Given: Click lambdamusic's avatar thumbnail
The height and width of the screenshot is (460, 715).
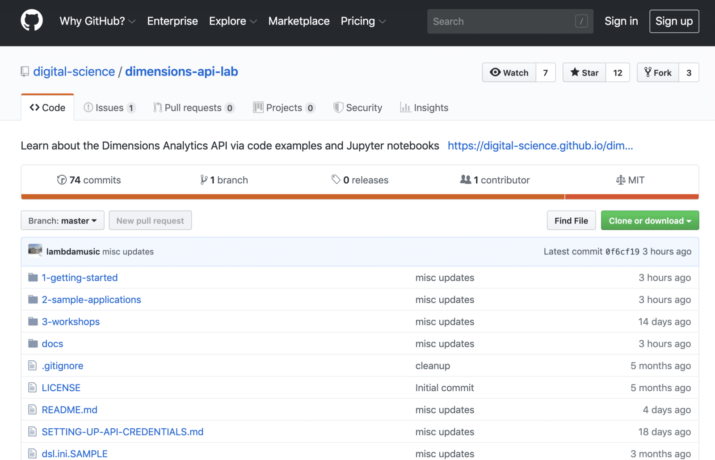Looking at the screenshot, I should [35, 251].
